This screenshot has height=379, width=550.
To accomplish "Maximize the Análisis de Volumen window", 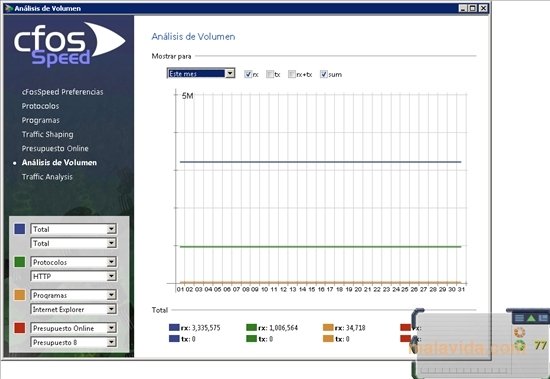I will 472,8.
